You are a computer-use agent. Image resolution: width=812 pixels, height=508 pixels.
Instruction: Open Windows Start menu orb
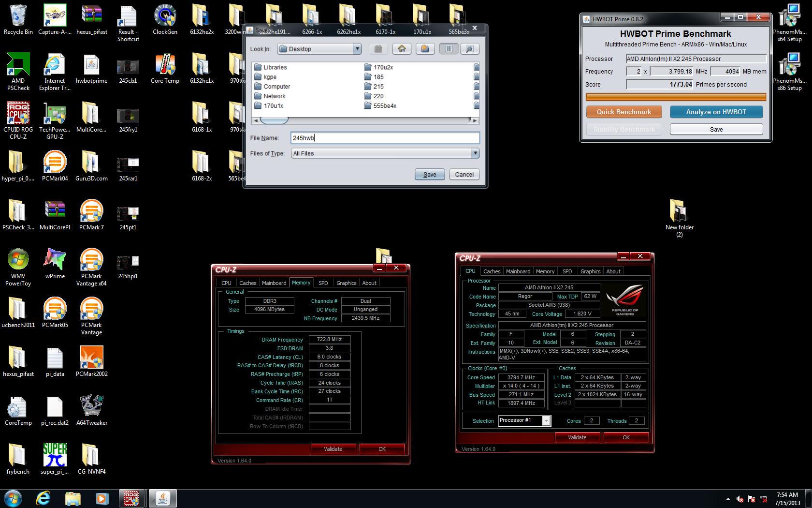(x=13, y=498)
